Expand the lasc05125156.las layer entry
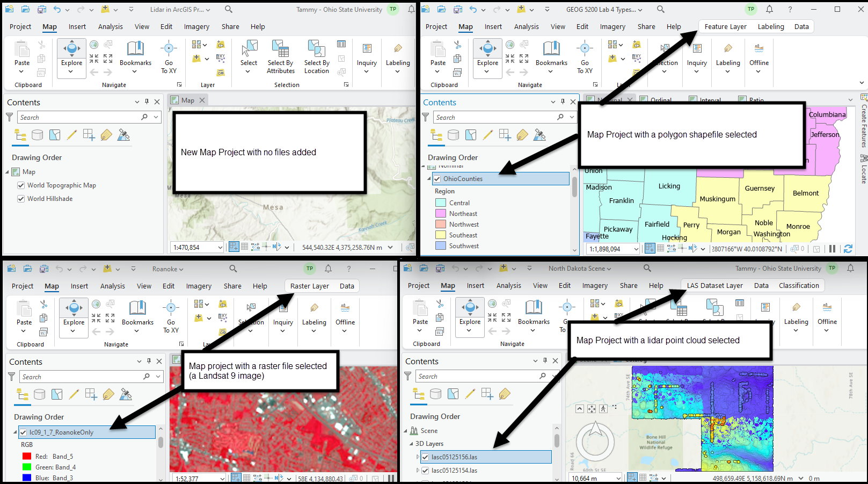Image resolution: width=868 pixels, height=484 pixels. [418, 457]
